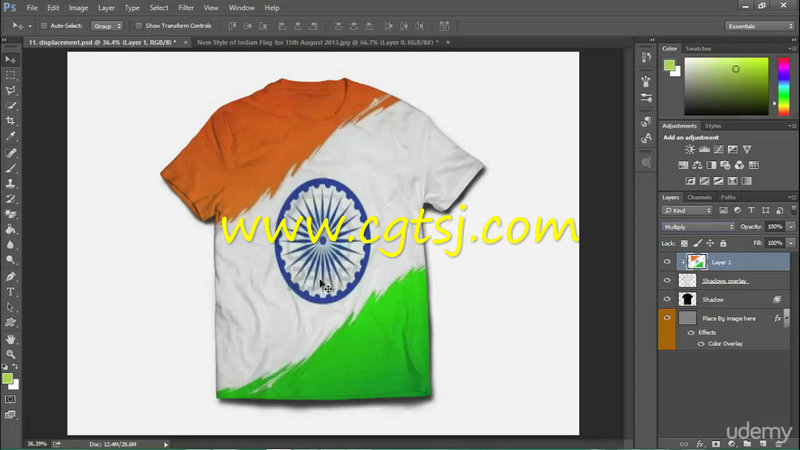Swap the foreground and background colors

point(15,366)
